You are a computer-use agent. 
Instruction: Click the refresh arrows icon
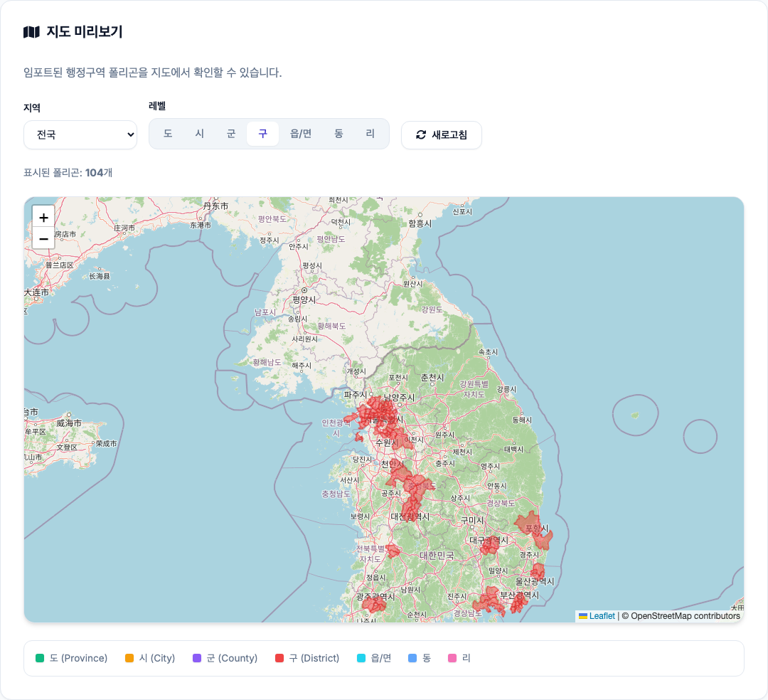421,134
